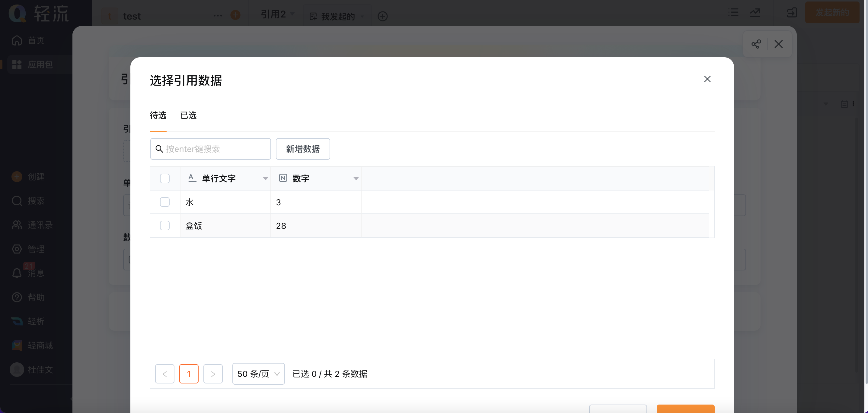This screenshot has height=413, width=868.
Task: Toggle the select-all checkbox in the table header
Action: [x=165, y=178]
